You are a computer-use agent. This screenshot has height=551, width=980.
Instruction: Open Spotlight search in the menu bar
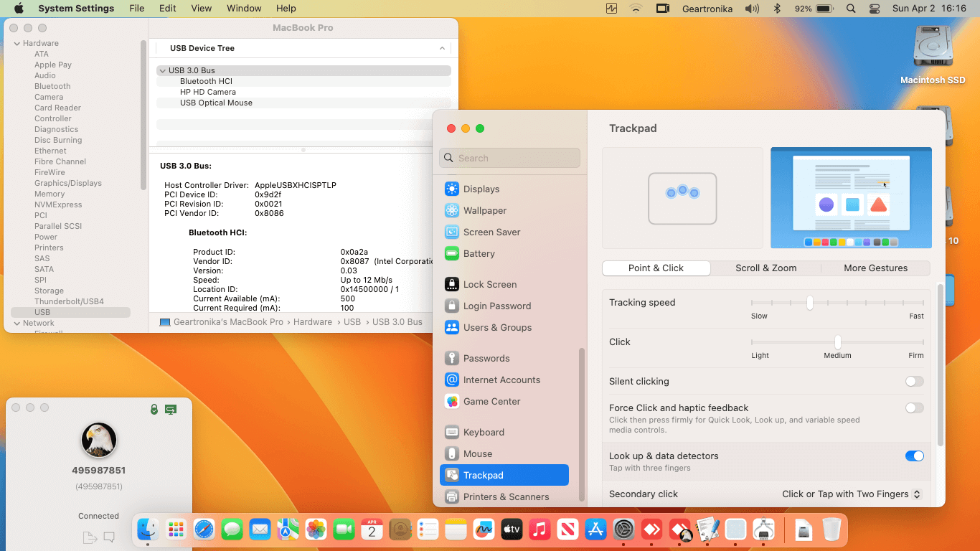pyautogui.click(x=851, y=9)
